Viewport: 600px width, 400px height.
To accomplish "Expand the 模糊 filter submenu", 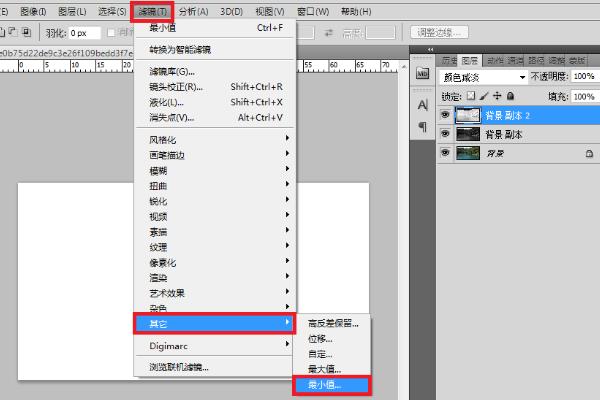I will (x=215, y=170).
